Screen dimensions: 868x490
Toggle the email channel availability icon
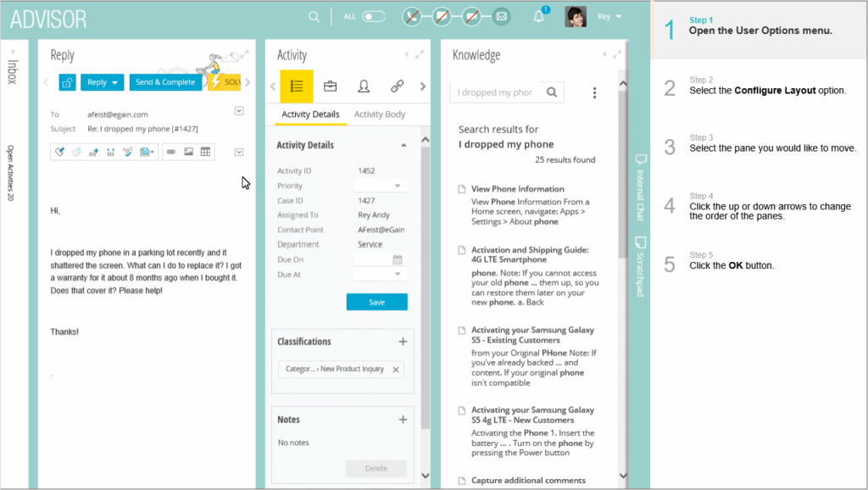(502, 16)
